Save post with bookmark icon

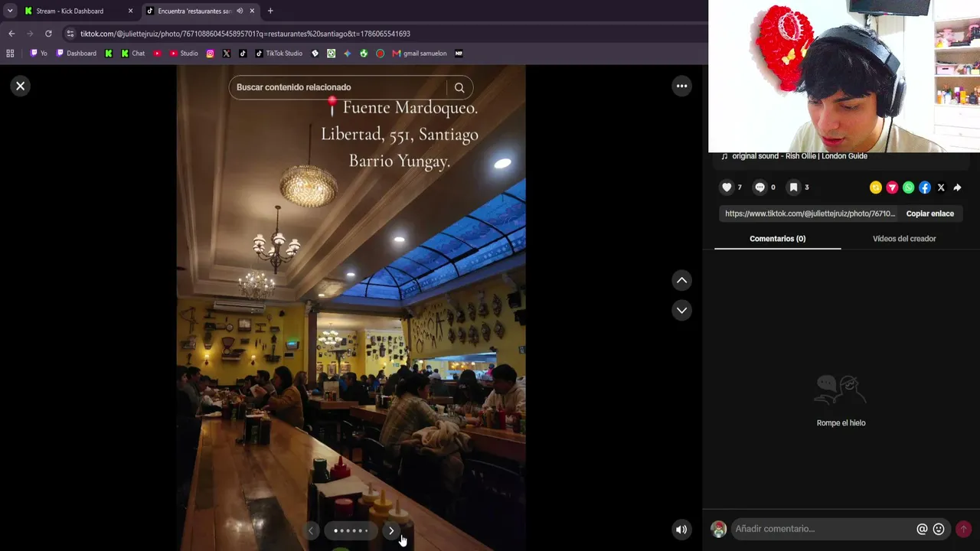click(x=793, y=187)
